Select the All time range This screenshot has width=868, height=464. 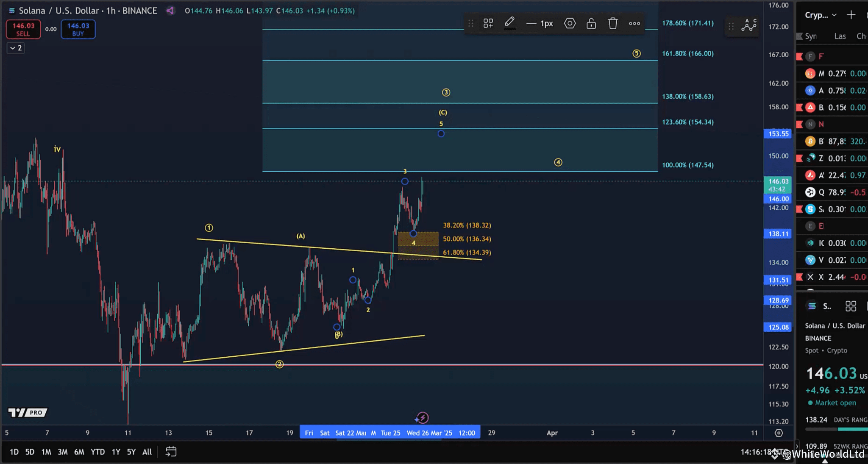(147, 452)
